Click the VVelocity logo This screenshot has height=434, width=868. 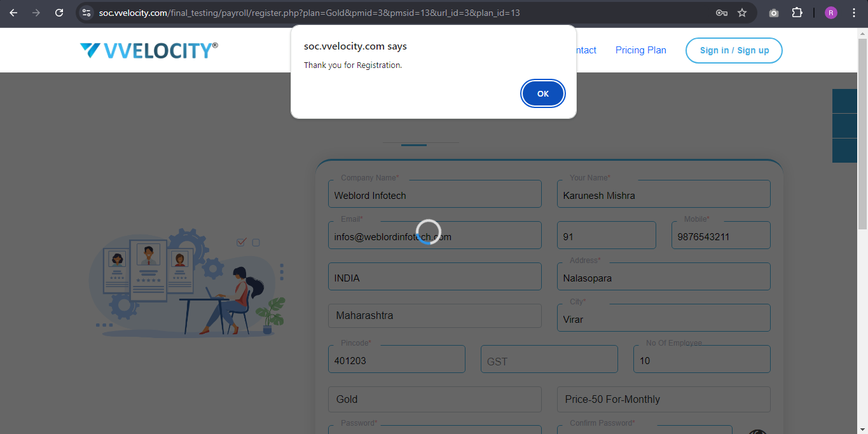(149, 51)
